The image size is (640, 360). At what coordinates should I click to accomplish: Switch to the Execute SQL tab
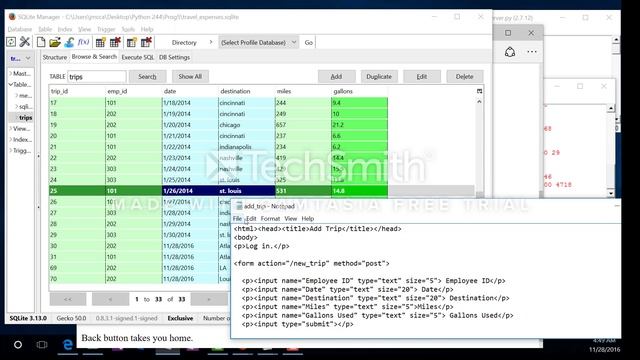coord(138,57)
